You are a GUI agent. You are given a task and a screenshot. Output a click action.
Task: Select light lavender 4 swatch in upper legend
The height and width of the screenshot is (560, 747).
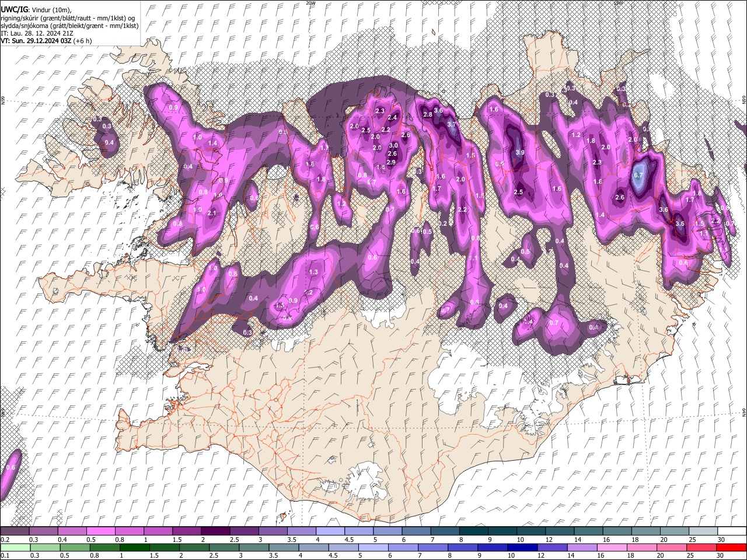pyautogui.click(x=330, y=531)
